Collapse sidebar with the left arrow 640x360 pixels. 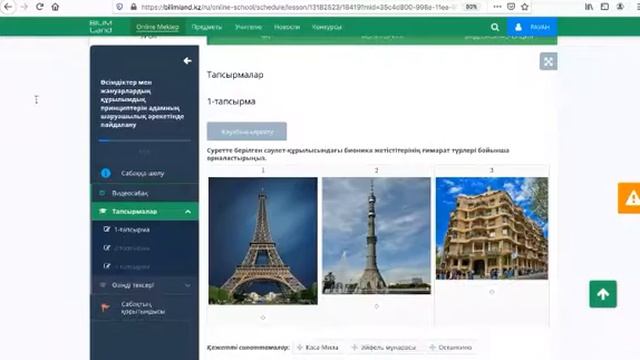point(187,61)
